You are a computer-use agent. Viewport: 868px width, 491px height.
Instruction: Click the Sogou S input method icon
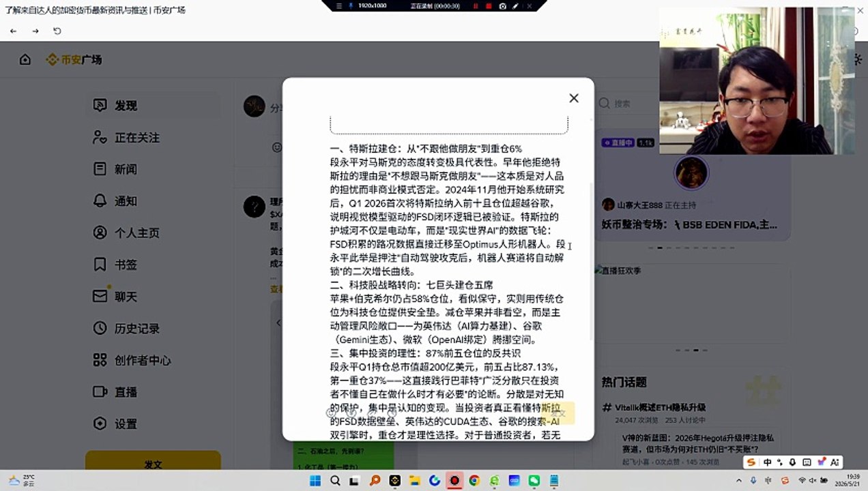751,462
